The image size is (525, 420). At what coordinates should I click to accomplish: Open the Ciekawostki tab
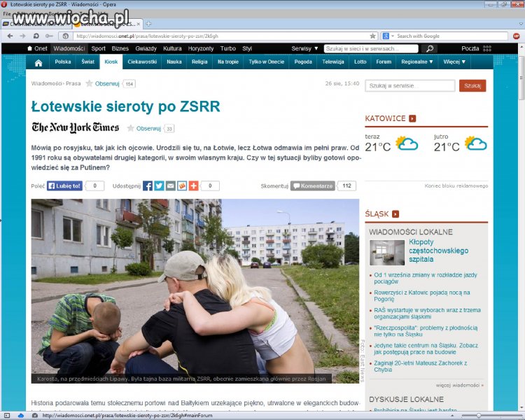pos(142,62)
